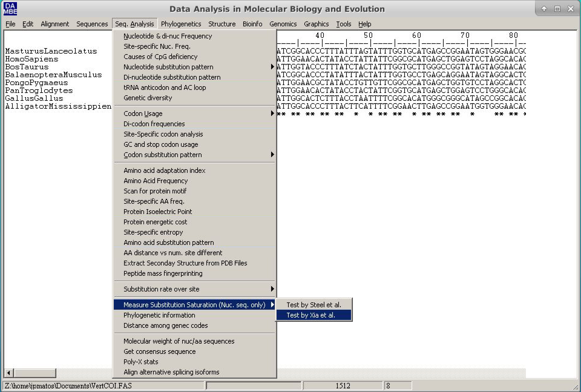
Task: Select 'Get consensus sequence' option
Action: 160,351
